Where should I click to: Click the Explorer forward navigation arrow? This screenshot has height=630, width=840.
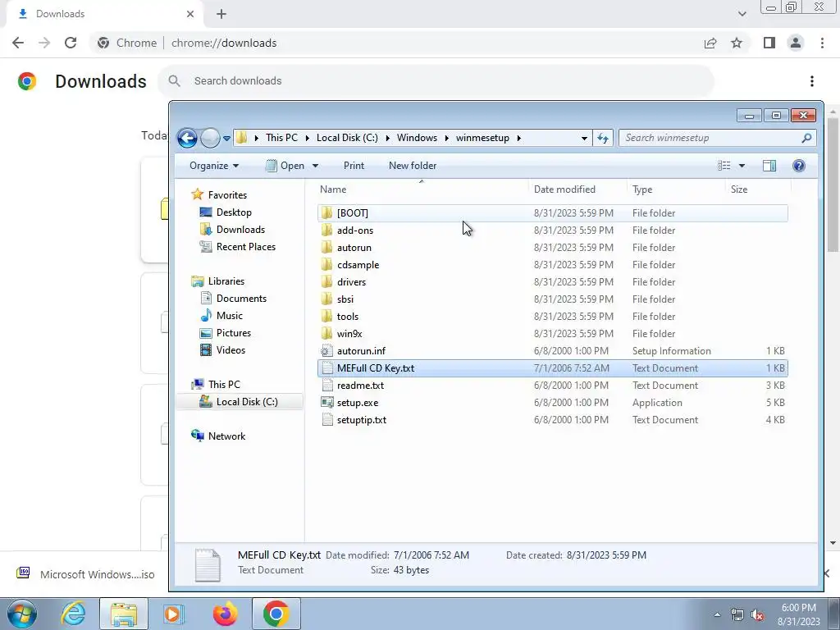[x=210, y=138]
